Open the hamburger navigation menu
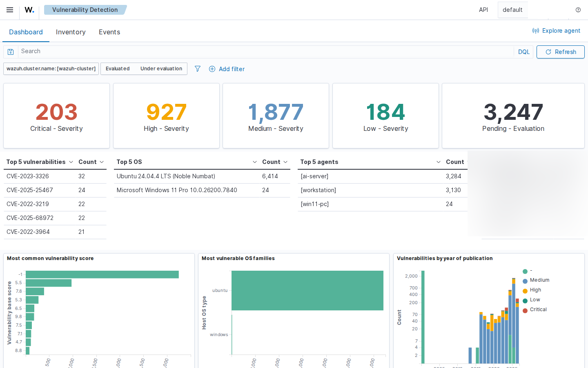The width and height of the screenshot is (588, 368). click(x=10, y=10)
